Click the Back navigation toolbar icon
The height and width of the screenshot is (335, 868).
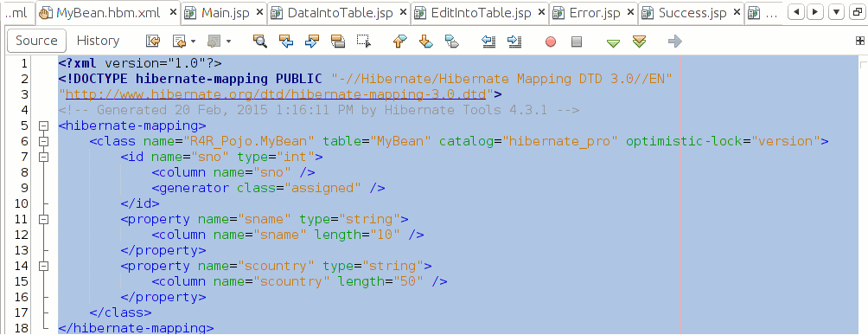(179, 41)
